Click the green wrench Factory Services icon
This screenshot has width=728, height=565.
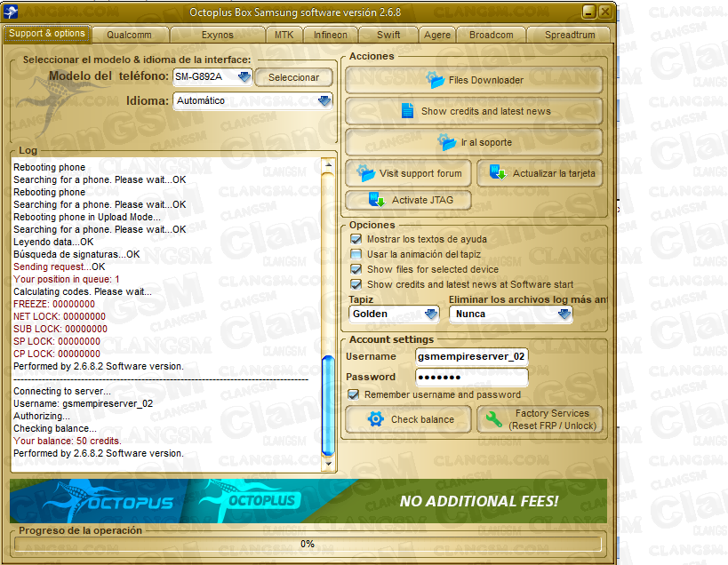[493, 419]
